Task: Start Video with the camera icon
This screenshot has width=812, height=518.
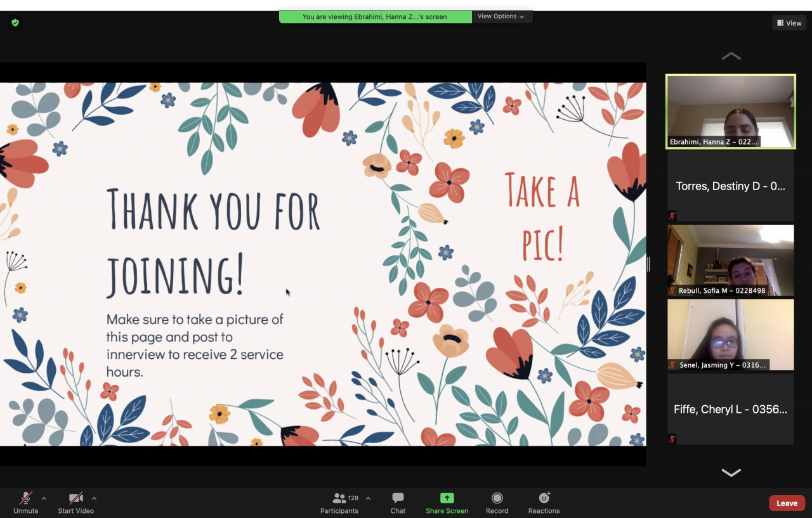Action: [75, 499]
